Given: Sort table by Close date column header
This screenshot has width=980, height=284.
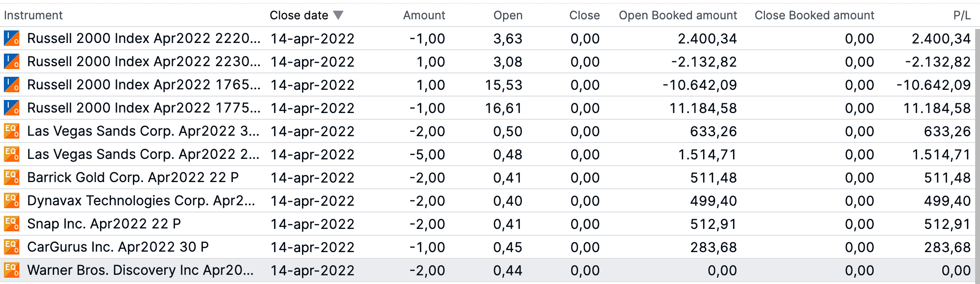Looking at the screenshot, I should 299,15.
